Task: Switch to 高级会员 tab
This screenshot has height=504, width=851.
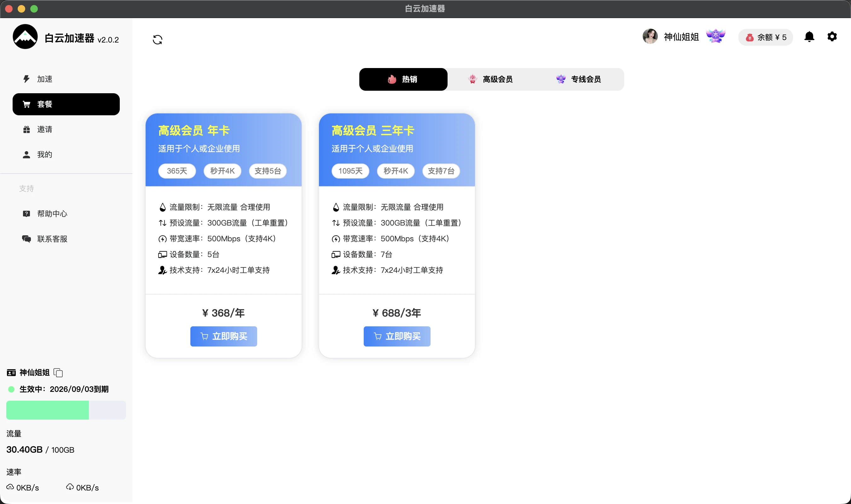Action: pyautogui.click(x=491, y=79)
